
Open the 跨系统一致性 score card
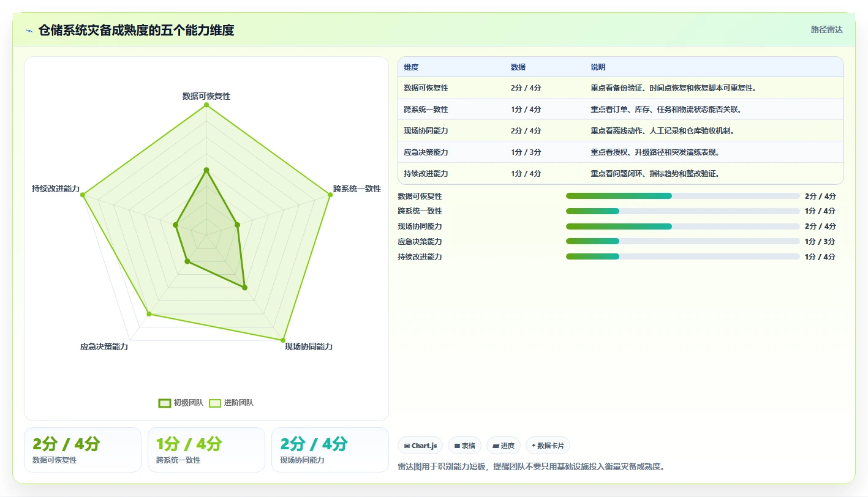click(206, 450)
